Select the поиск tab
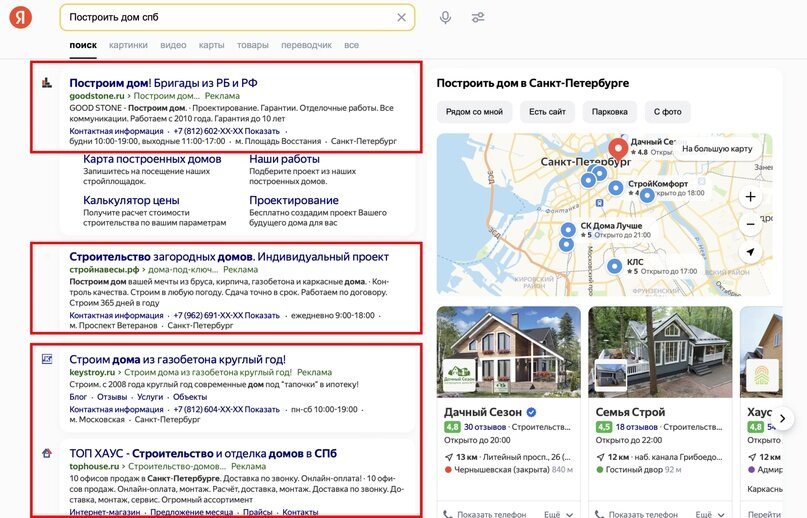This screenshot has height=518, width=807. click(83, 45)
